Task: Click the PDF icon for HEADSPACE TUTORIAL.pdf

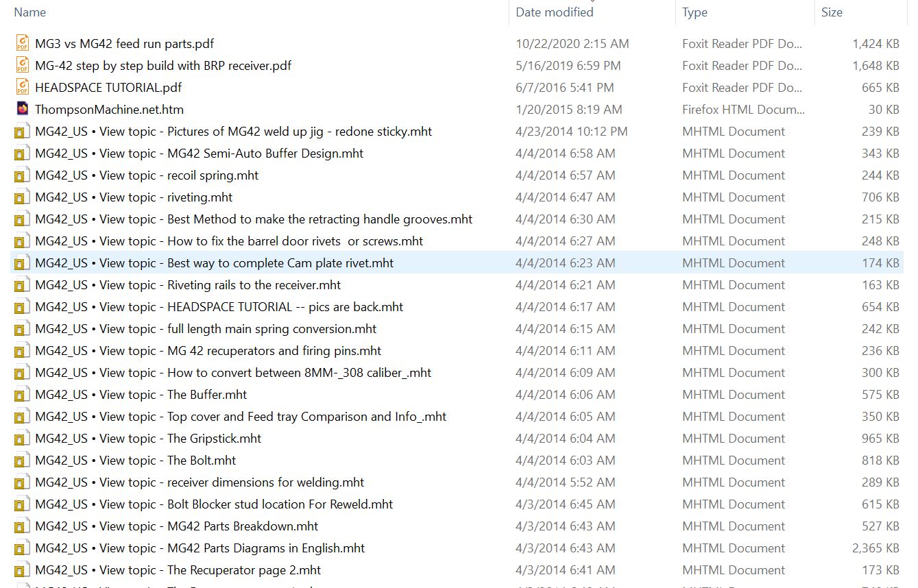Action: point(23,87)
